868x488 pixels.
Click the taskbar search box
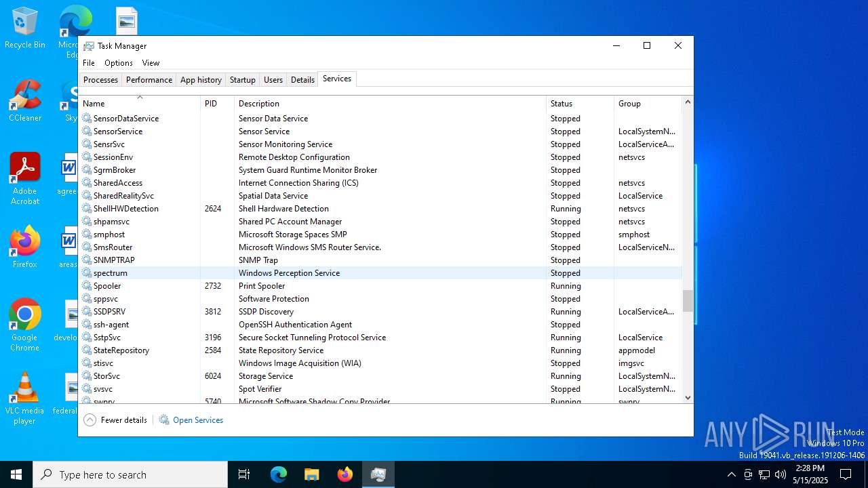[130, 474]
